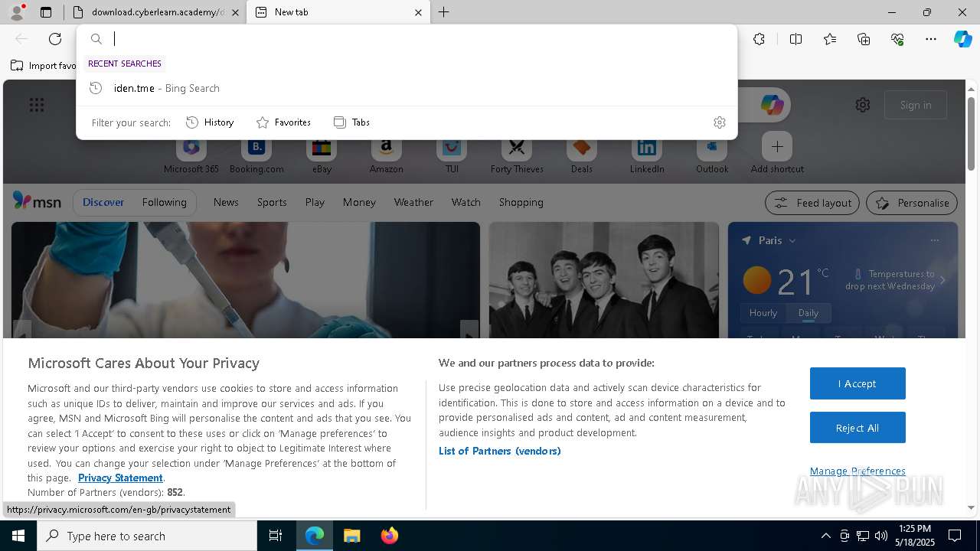Open the Outlook shortcut
Screen dimensions: 980x551
tap(712, 155)
